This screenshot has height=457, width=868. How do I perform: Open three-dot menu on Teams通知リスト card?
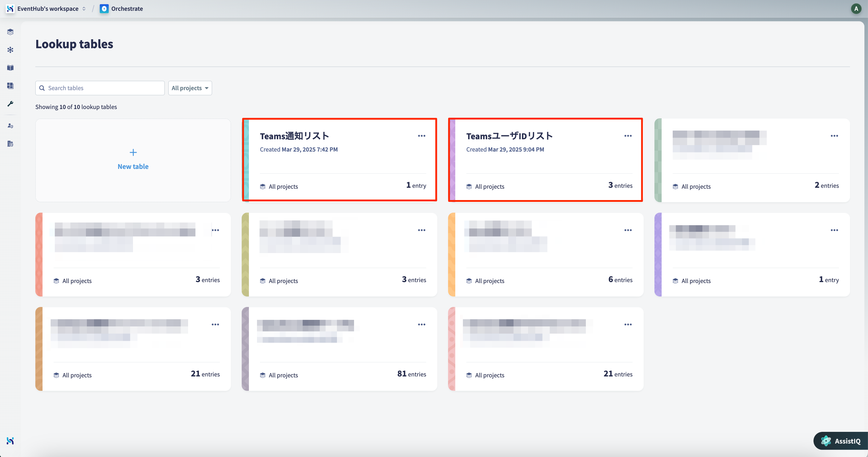[421, 136]
